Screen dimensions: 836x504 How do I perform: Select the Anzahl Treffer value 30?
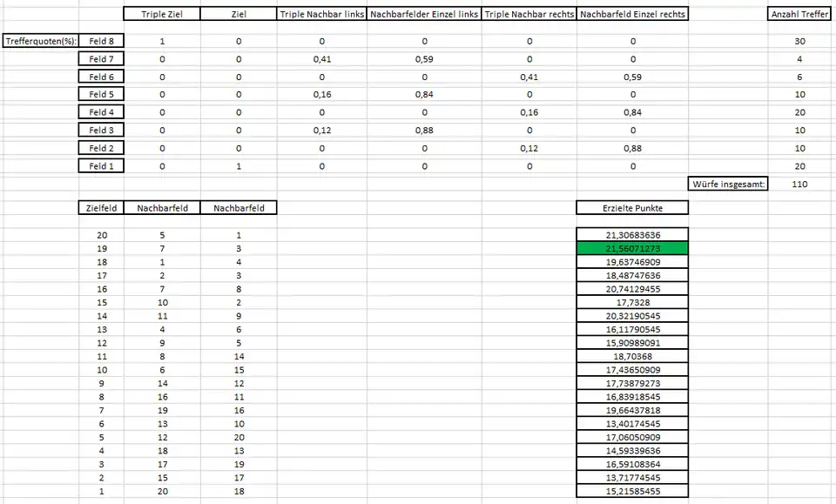799,42
